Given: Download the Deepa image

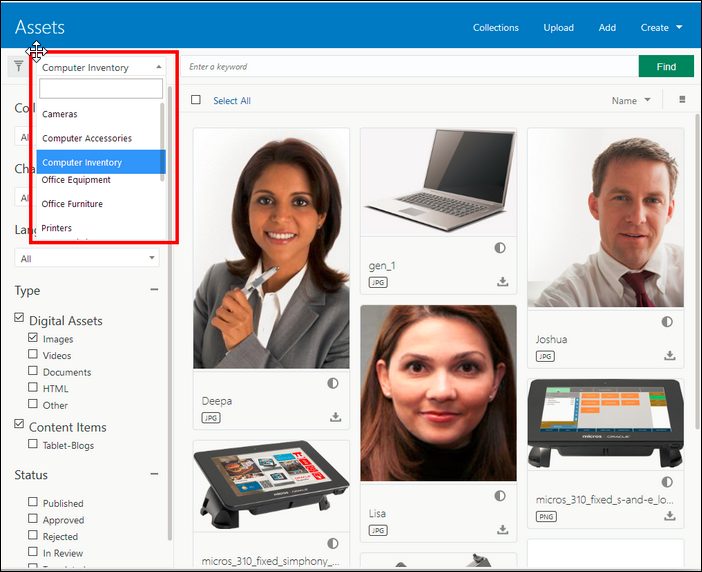Looking at the screenshot, I should [x=335, y=417].
